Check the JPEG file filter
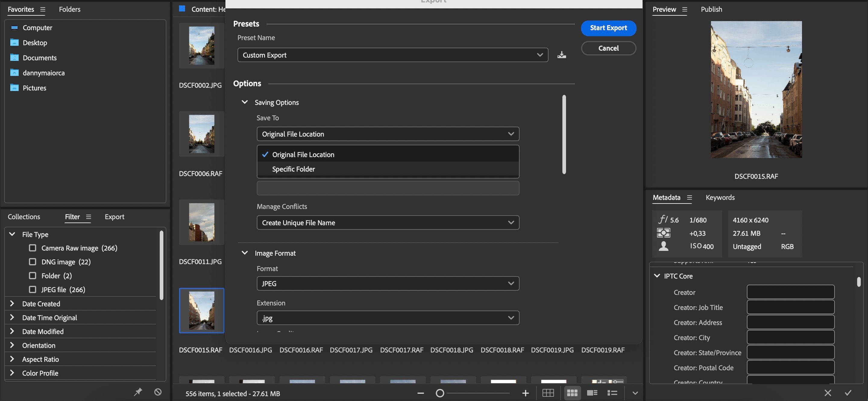 [32, 289]
